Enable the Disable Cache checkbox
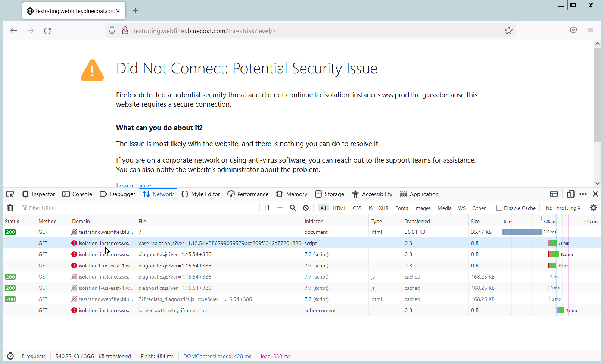The height and width of the screenshot is (364, 604). pos(499,208)
